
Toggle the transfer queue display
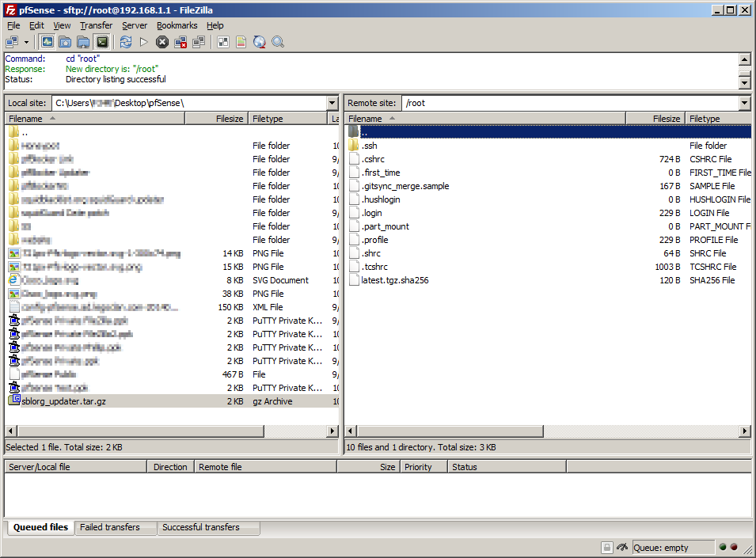tap(102, 43)
